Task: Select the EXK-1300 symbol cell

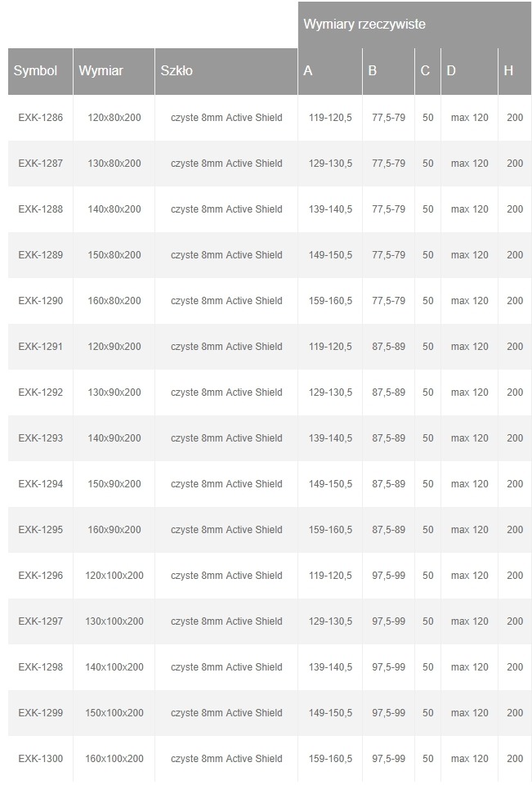Action: (40, 759)
